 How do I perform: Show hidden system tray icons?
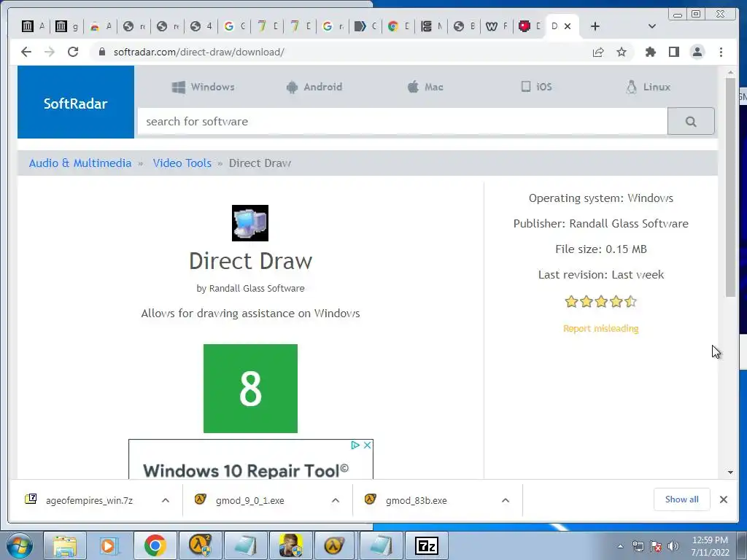tap(620, 546)
